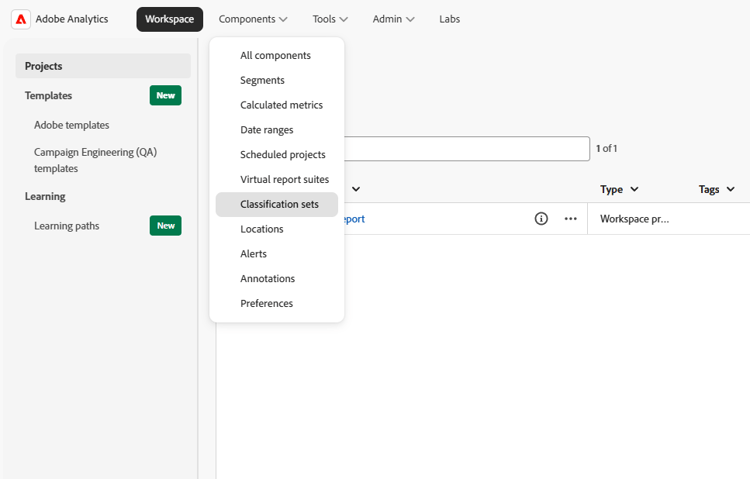Choose Date ranges from the menu
Image resolution: width=750 pixels, height=479 pixels.
[x=276, y=130]
